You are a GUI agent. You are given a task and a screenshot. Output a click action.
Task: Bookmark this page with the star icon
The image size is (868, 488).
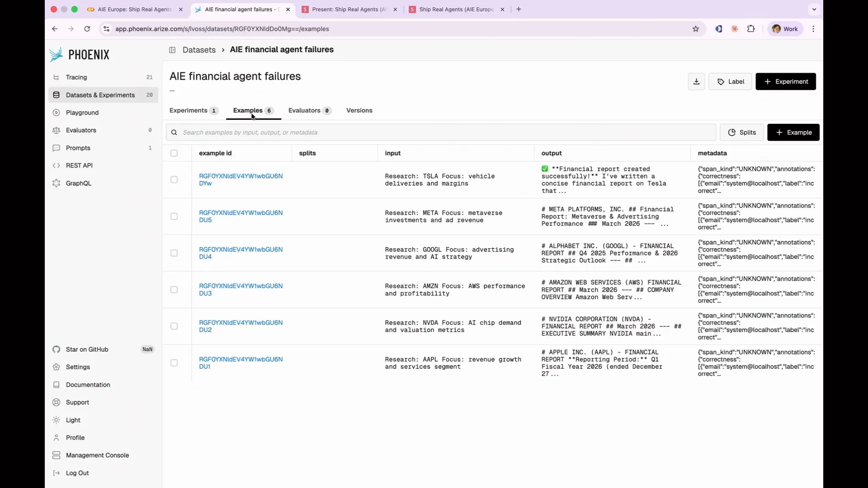[696, 29]
